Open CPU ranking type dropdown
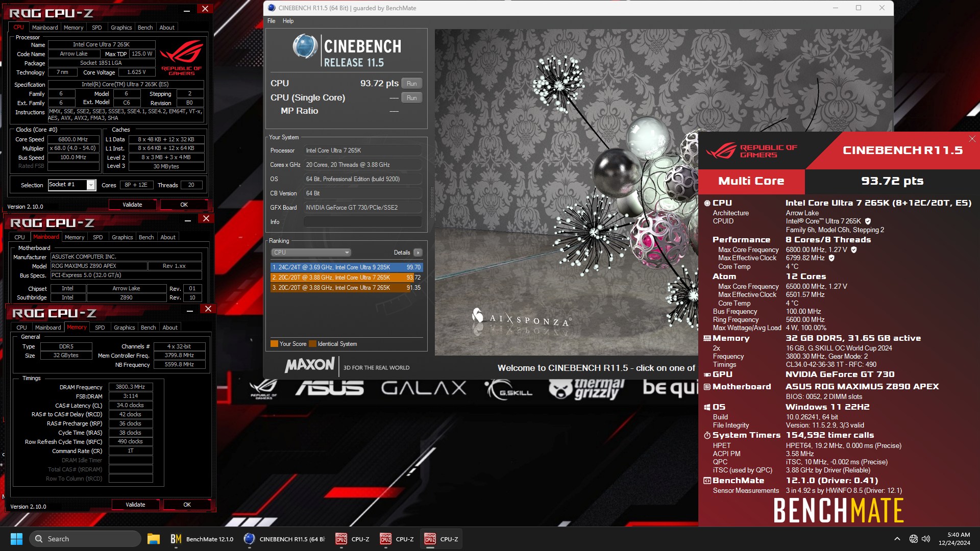The image size is (980, 551). click(x=311, y=253)
